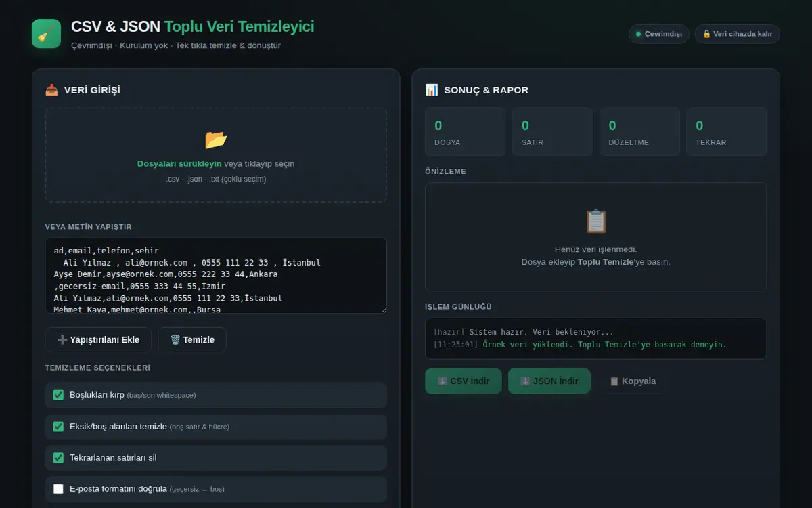Download the result with CSV İndir
Image resolution: width=812 pixels, height=508 pixels.
click(464, 381)
